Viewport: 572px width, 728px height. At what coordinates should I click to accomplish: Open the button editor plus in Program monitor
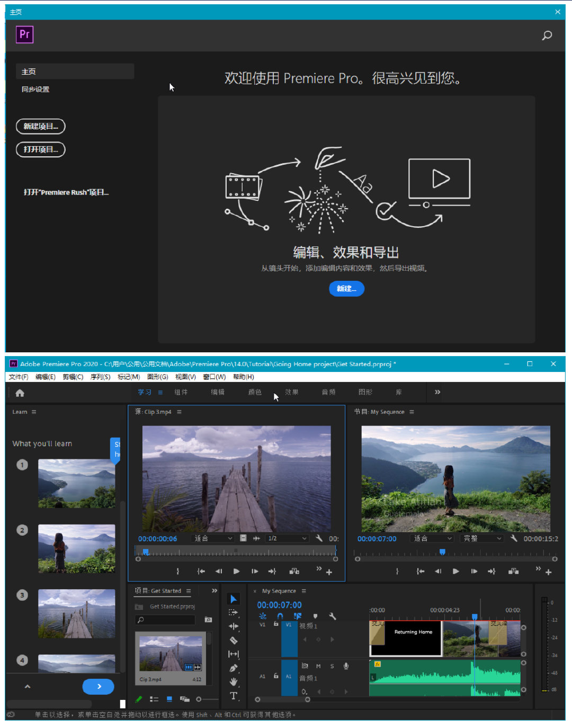548,572
